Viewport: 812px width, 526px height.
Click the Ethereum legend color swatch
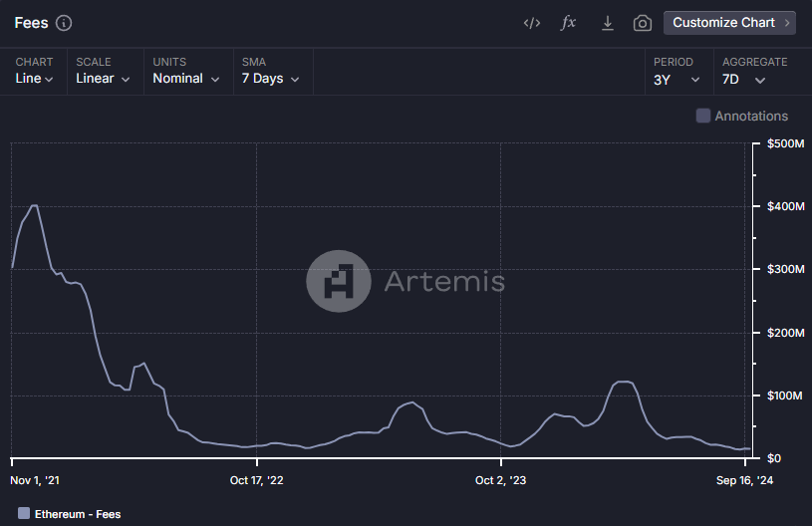(x=24, y=514)
